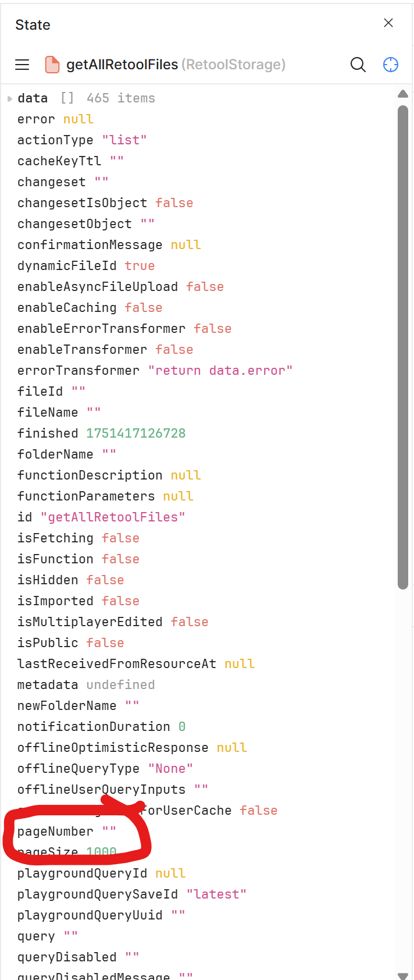Select the getAllRetoolFiles title text
Viewport: 414px width, 980px height.
pos(122,65)
